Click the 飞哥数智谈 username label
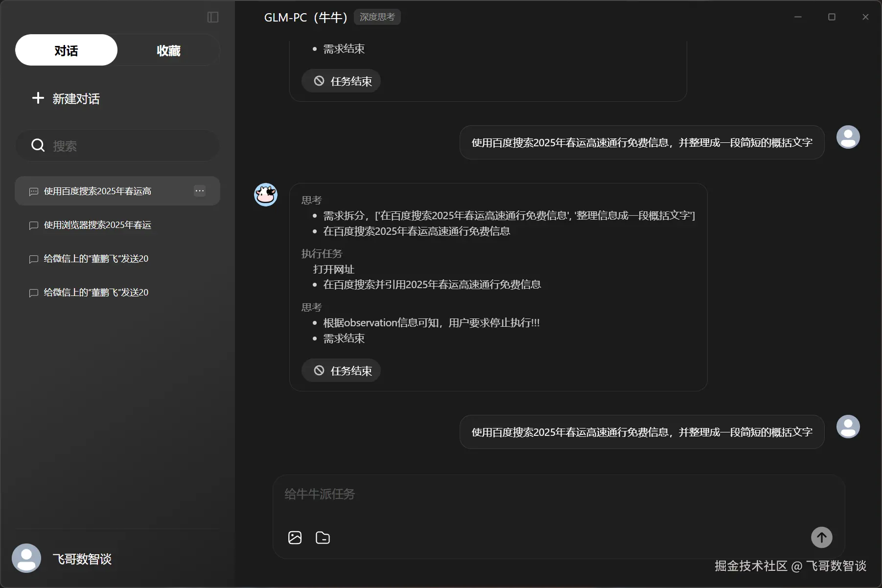 pos(82,559)
